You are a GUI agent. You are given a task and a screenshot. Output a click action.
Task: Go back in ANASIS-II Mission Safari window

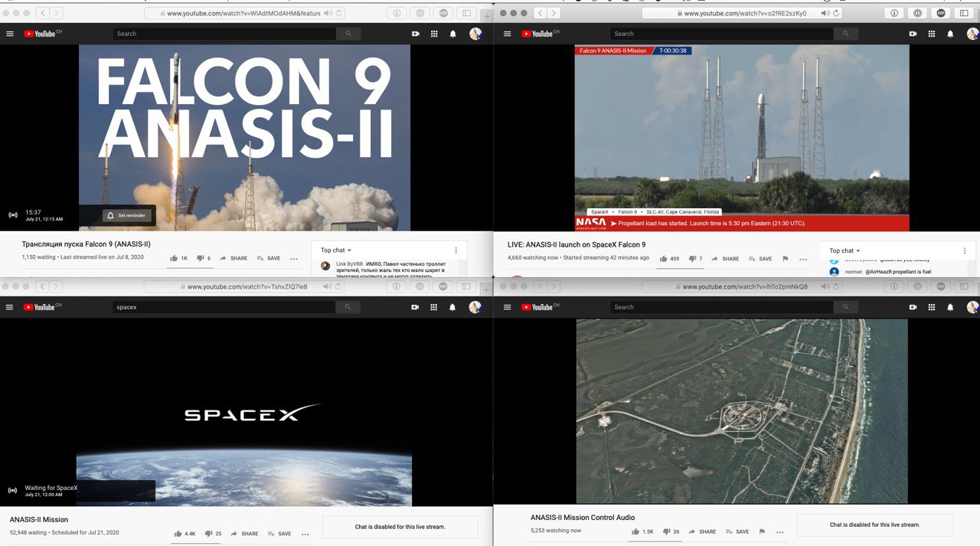click(x=42, y=286)
